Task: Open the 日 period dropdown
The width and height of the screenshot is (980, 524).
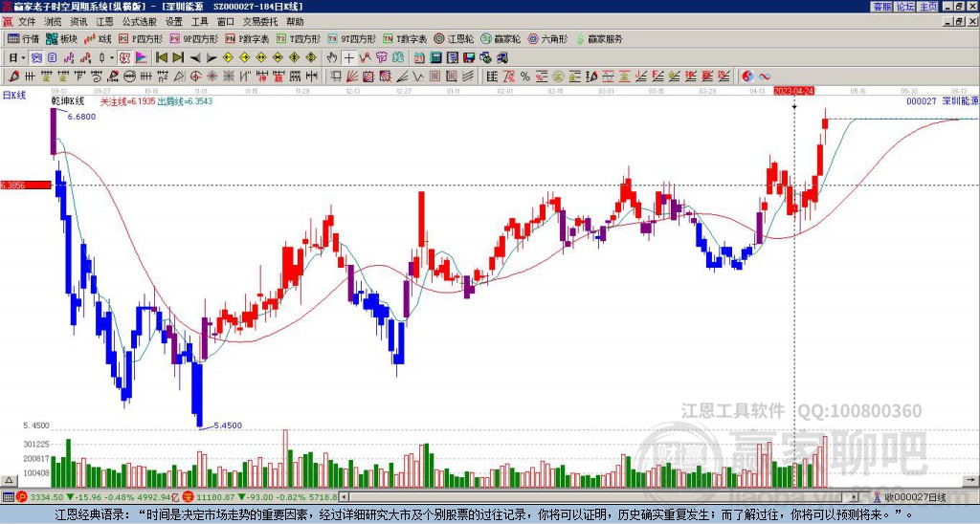Action: click(x=17, y=58)
